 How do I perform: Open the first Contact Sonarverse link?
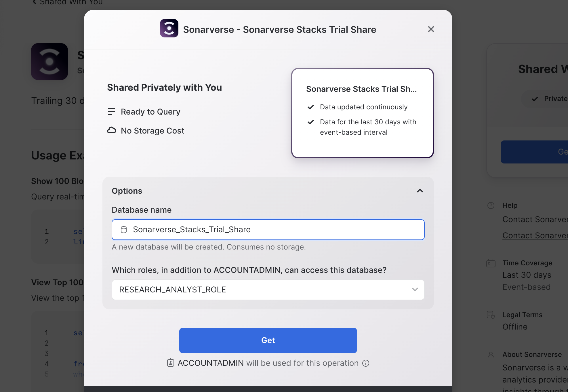(x=535, y=220)
